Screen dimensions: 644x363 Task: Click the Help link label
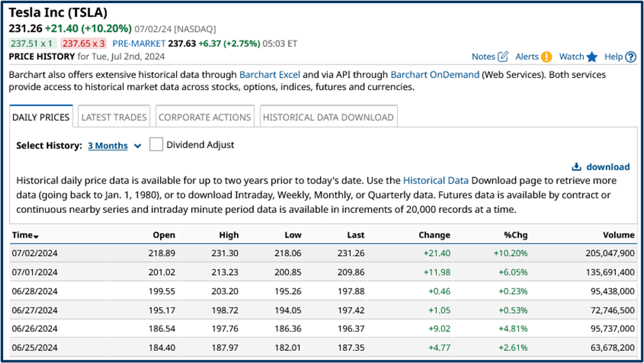613,57
